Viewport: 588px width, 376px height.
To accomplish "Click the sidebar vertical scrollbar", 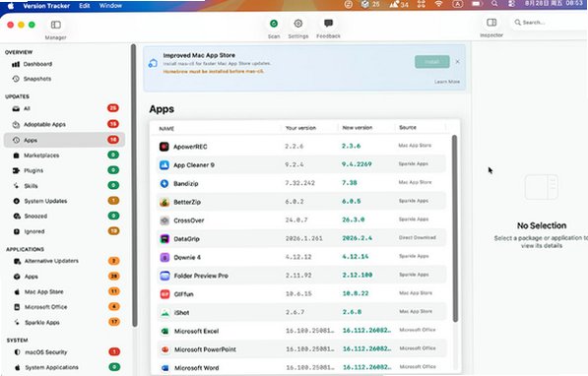I will (x=133, y=186).
